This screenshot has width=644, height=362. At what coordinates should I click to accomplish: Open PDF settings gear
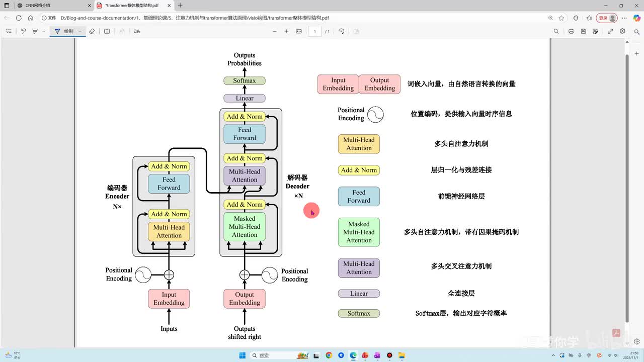(622, 31)
